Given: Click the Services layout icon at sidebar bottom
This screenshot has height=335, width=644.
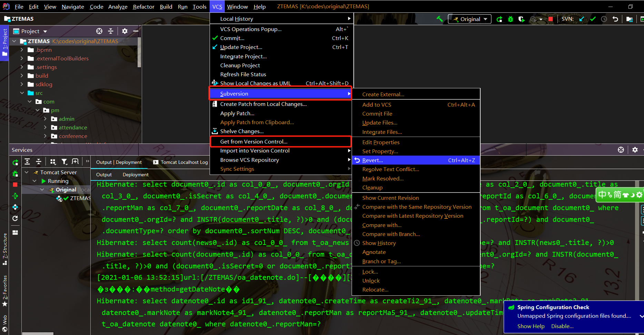Looking at the screenshot, I should coord(15,233).
